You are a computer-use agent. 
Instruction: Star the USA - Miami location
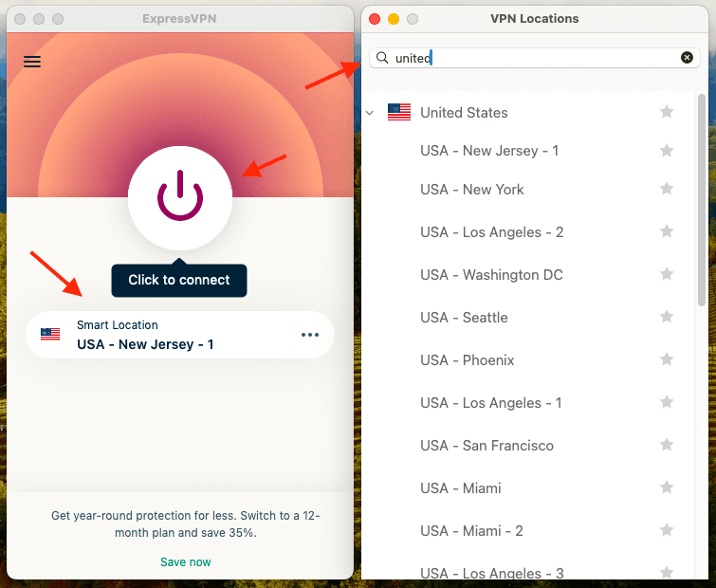coord(667,487)
